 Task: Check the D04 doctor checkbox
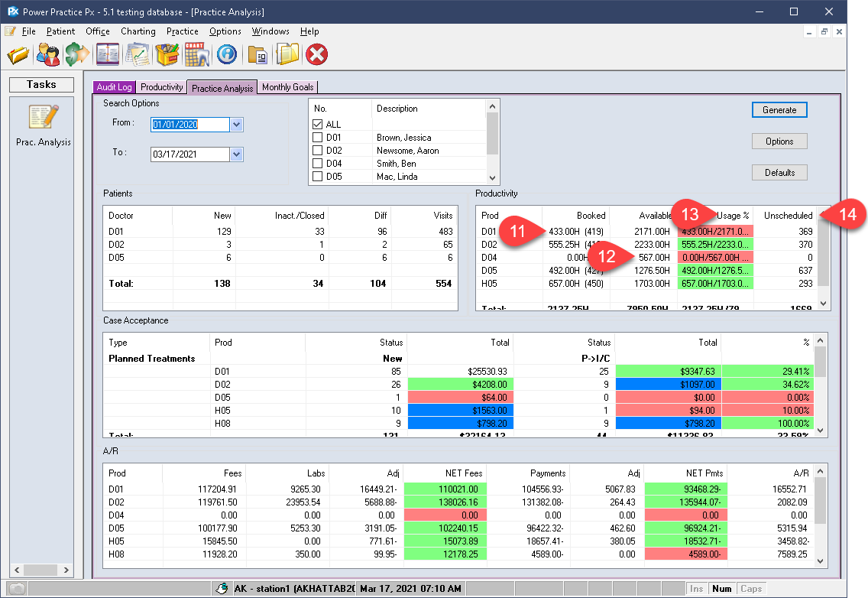click(317, 164)
